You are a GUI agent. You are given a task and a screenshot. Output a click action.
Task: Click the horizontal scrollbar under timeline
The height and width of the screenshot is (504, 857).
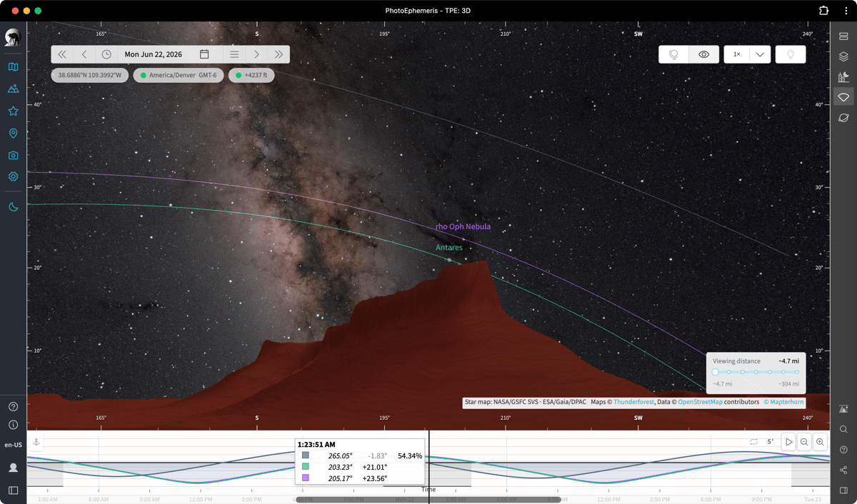(x=428, y=500)
